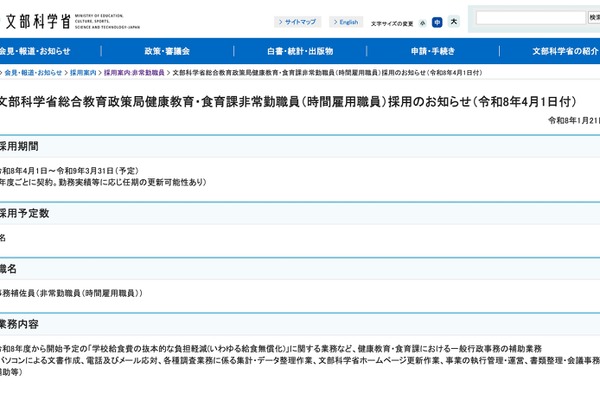This screenshot has width=600, height=400.
Task: Open the 文部科学省の紹介 menu
Action: click(565, 51)
